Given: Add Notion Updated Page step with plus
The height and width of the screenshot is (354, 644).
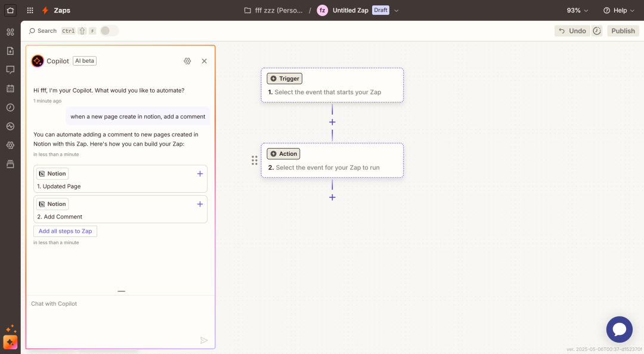Looking at the screenshot, I should pos(200,174).
